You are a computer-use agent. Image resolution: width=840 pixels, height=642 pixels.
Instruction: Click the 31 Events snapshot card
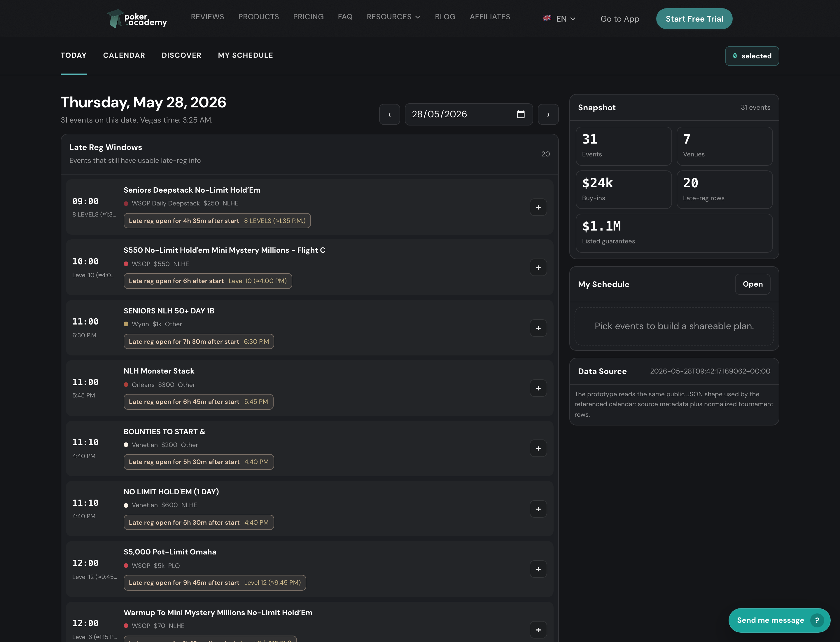[x=623, y=146]
